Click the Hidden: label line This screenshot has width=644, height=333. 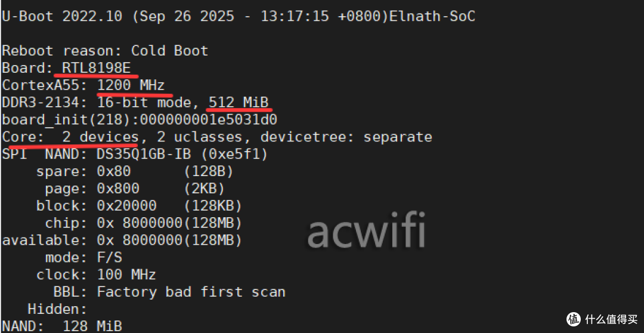coord(57,309)
